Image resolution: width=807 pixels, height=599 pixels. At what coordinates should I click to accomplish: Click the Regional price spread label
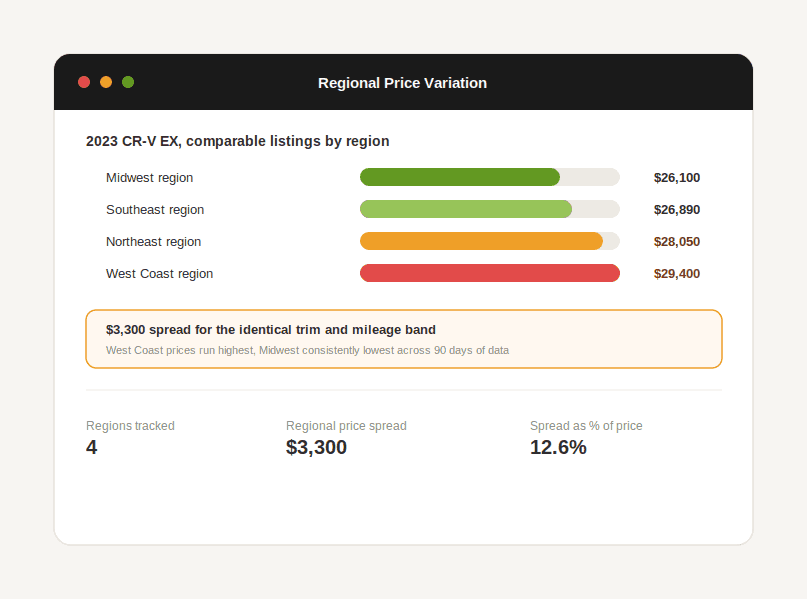346,426
